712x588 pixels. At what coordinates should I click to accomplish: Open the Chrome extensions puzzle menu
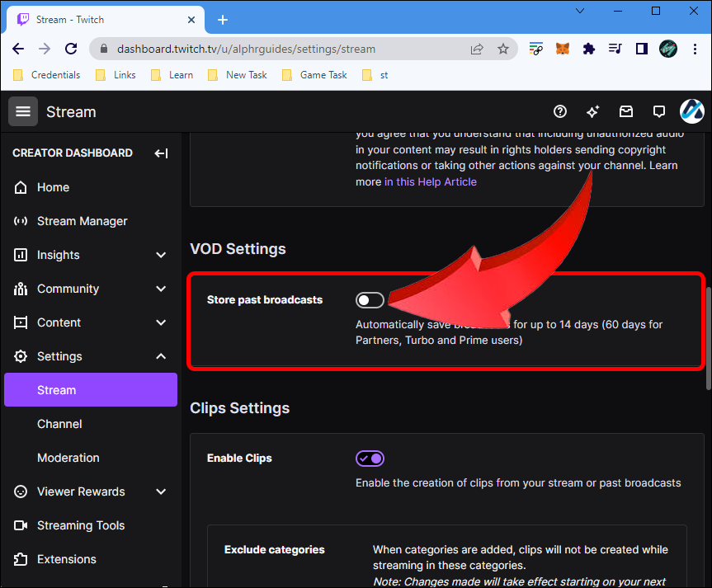tap(588, 49)
